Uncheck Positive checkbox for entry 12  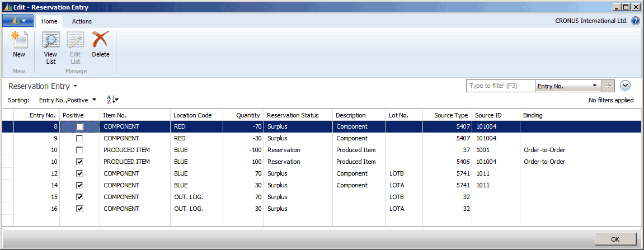coord(80,174)
